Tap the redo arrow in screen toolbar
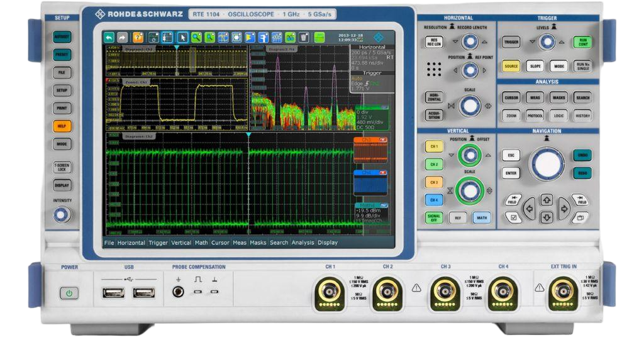The width and height of the screenshot is (644, 362). (x=123, y=38)
